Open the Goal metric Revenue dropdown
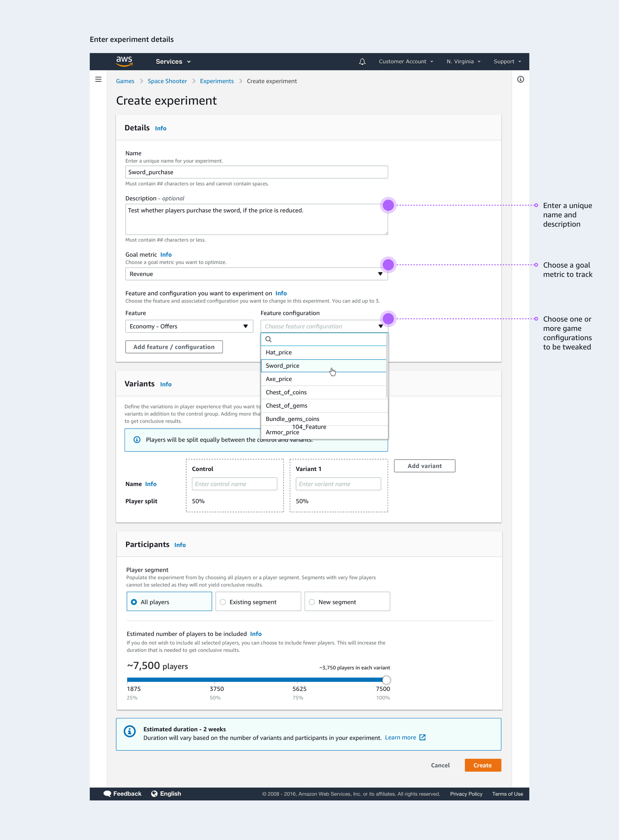Screen dimensions: 619x840 (257, 274)
